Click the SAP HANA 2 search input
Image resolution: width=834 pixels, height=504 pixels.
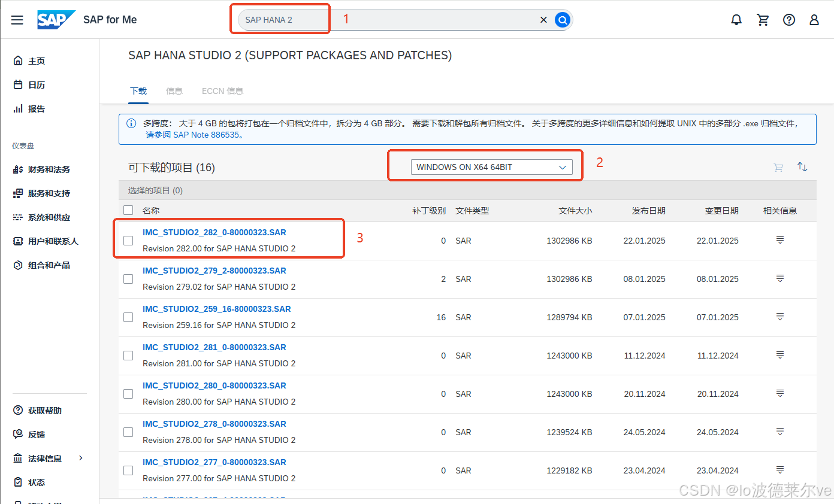pos(389,20)
